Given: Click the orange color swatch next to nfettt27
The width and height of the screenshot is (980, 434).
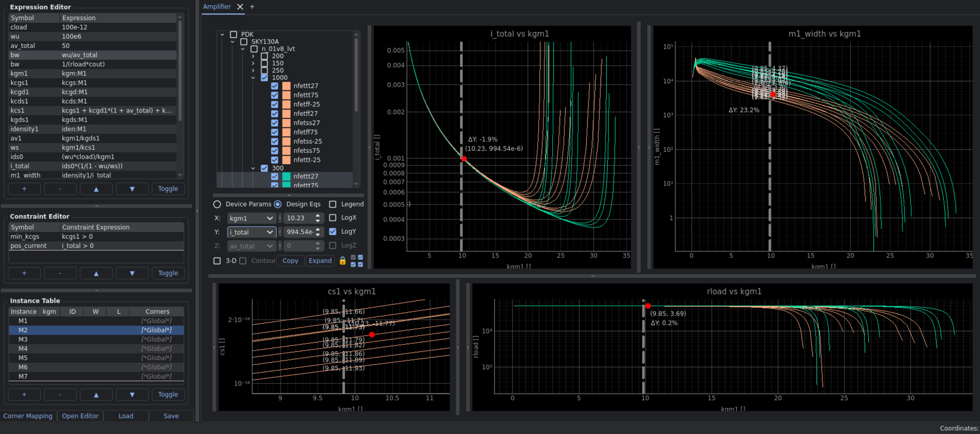Looking at the screenshot, I should (x=286, y=86).
